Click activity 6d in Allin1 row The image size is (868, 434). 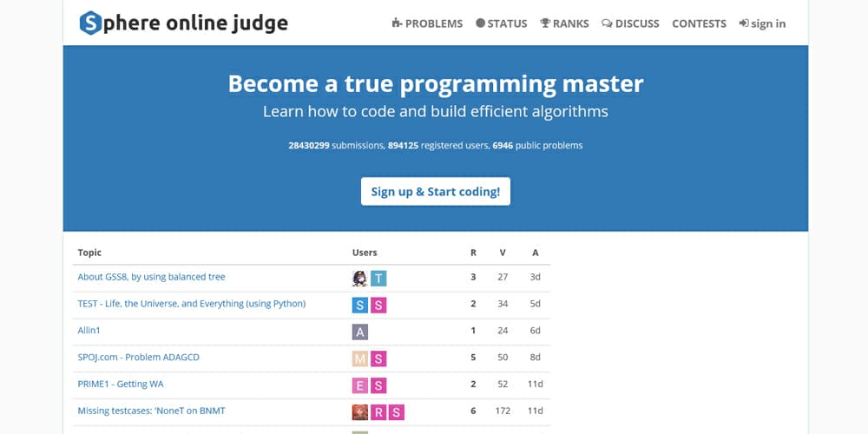[x=536, y=331]
